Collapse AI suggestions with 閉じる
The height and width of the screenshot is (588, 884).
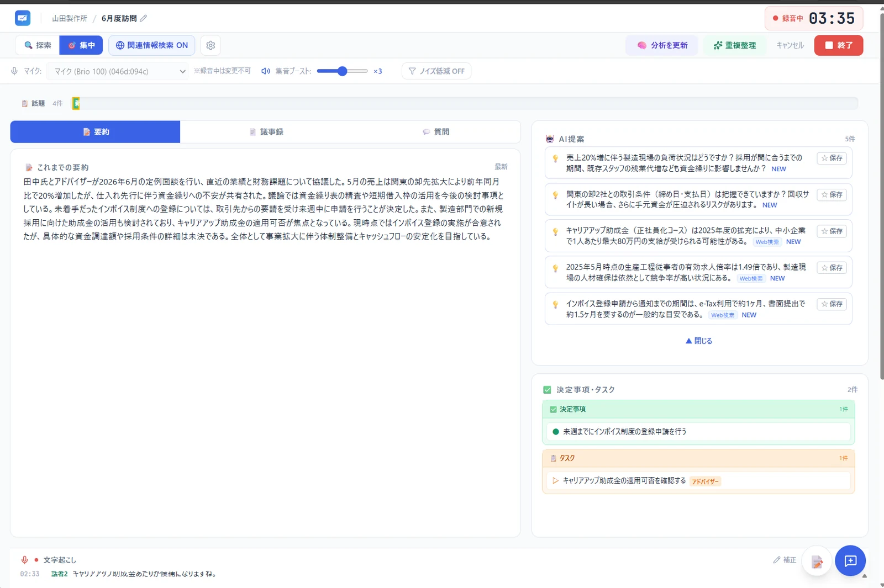point(699,341)
